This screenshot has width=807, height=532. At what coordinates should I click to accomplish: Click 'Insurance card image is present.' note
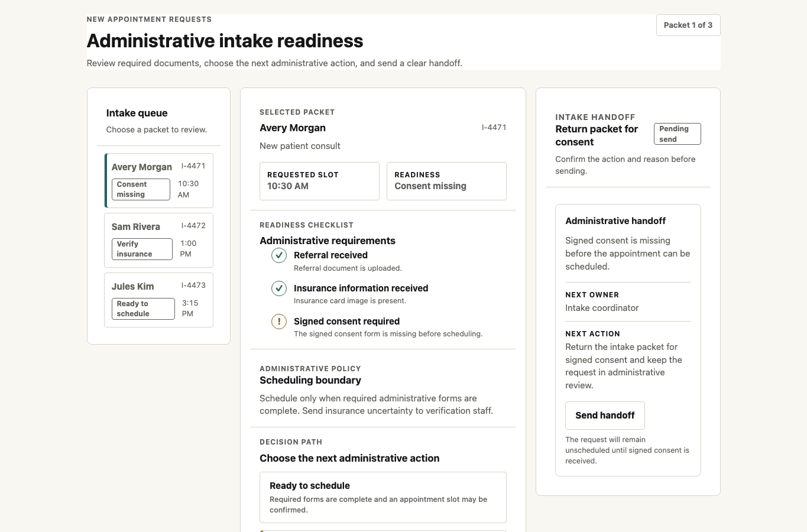[350, 301]
